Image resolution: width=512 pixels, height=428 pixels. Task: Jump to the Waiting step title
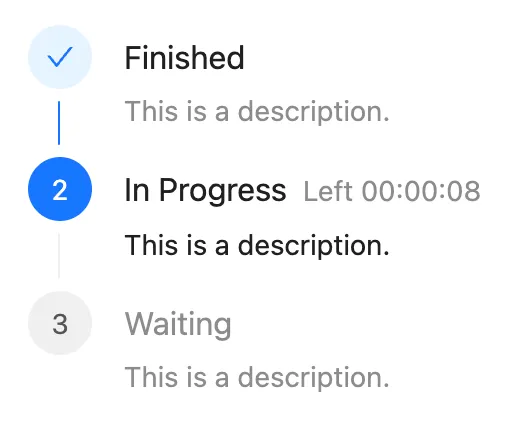click(x=178, y=325)
